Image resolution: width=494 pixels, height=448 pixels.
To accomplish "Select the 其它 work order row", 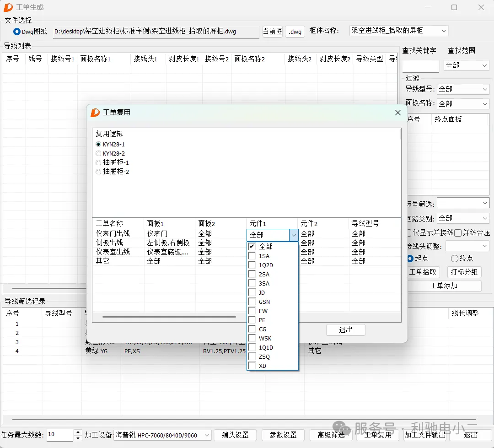I will [102, 261].
